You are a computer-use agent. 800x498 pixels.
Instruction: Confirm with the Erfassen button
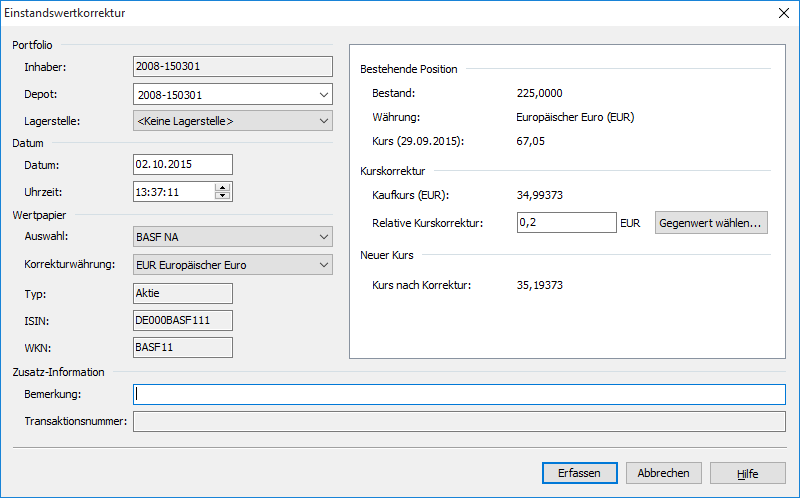tap(580, 473)
